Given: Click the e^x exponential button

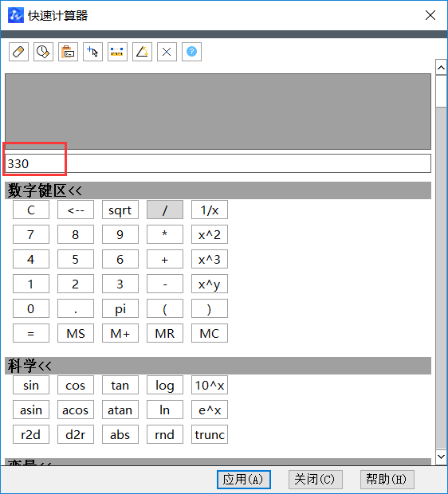Looking at the screenshot, I should [x=210, y=410].
